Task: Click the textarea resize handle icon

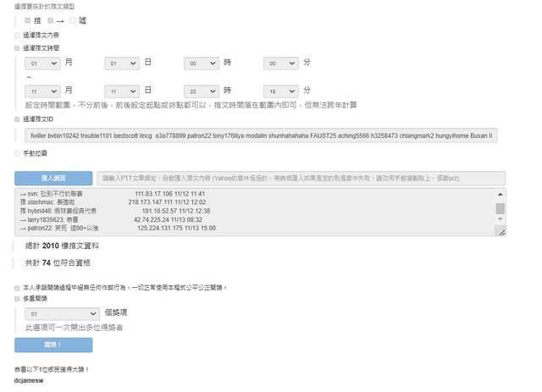Action: 501,231
